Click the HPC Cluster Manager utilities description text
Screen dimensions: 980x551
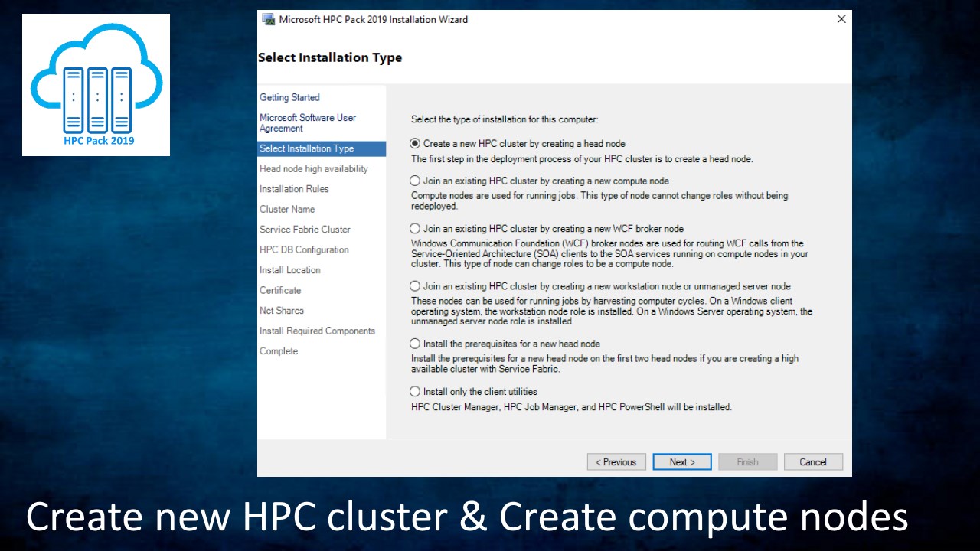(x=571, y=407)
